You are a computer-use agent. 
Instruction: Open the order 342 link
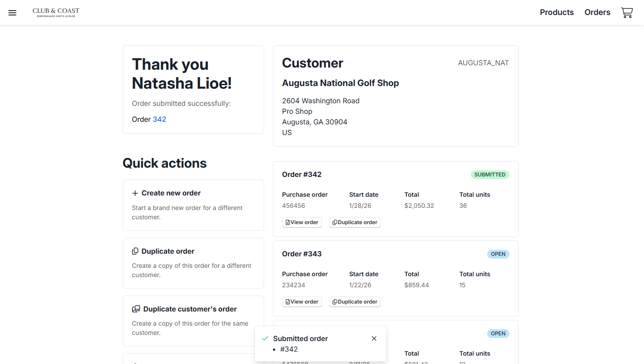click(159, 119)
